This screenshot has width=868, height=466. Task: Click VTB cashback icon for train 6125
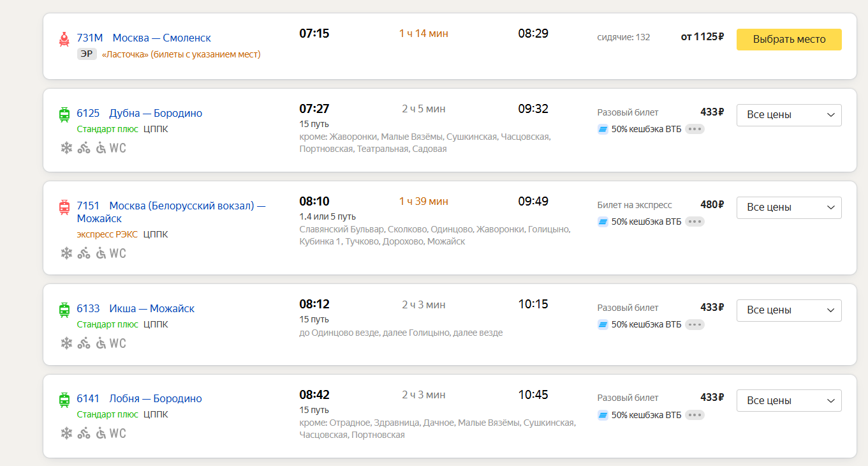(x=603, y=129)
